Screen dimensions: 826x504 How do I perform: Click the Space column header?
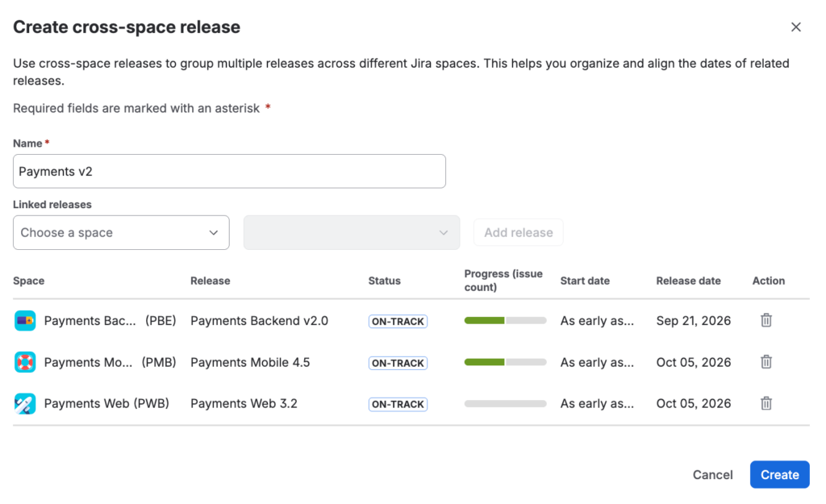click(28, 281)
